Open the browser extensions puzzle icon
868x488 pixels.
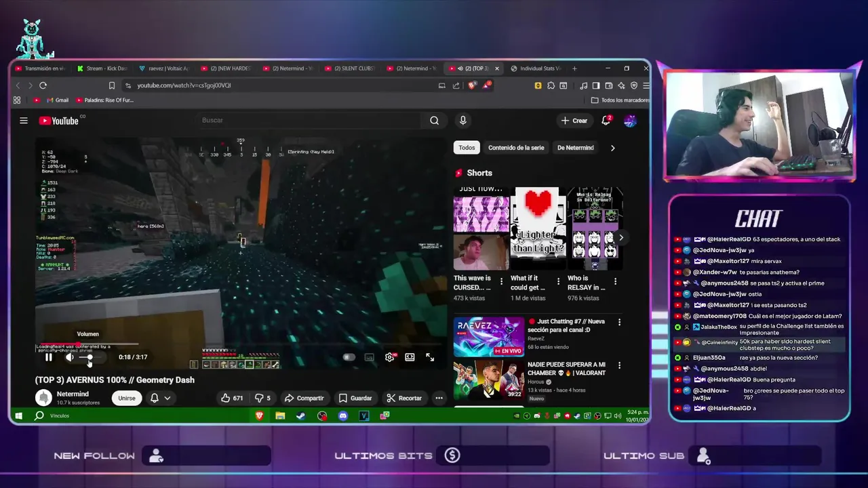tap(551, 85)
